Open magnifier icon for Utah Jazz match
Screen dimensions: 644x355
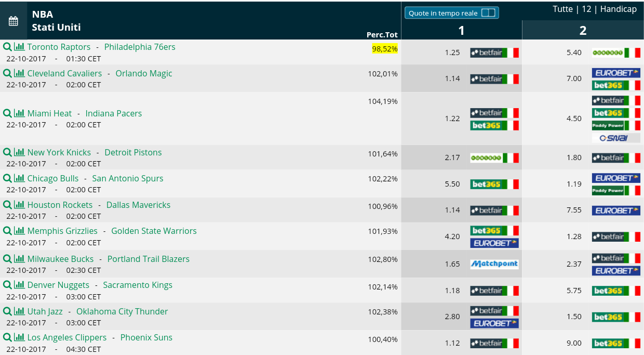pos(7,311)
